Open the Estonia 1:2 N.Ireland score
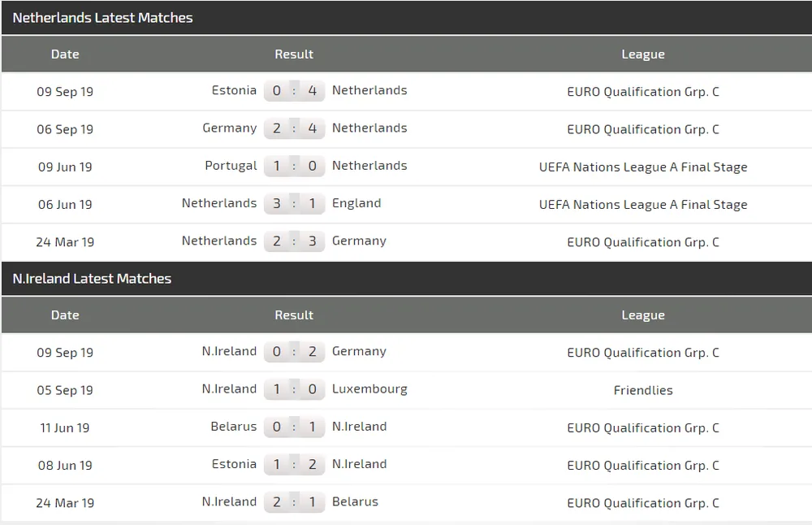This screenshot has height=525, width=812. click(294, 464)
